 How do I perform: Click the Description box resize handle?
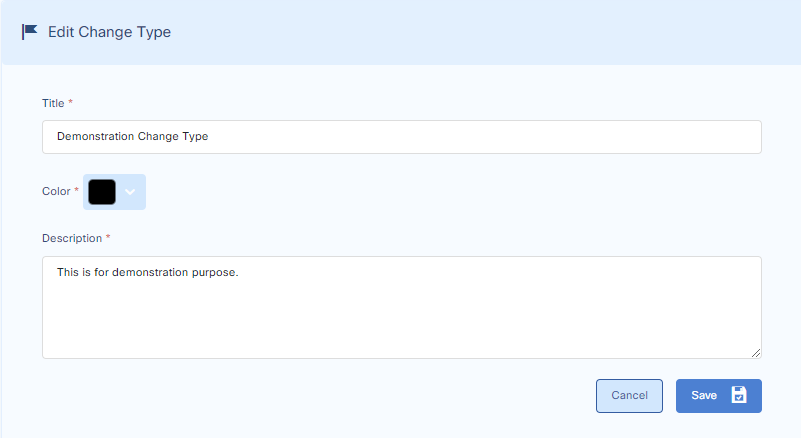coord(756,352)
